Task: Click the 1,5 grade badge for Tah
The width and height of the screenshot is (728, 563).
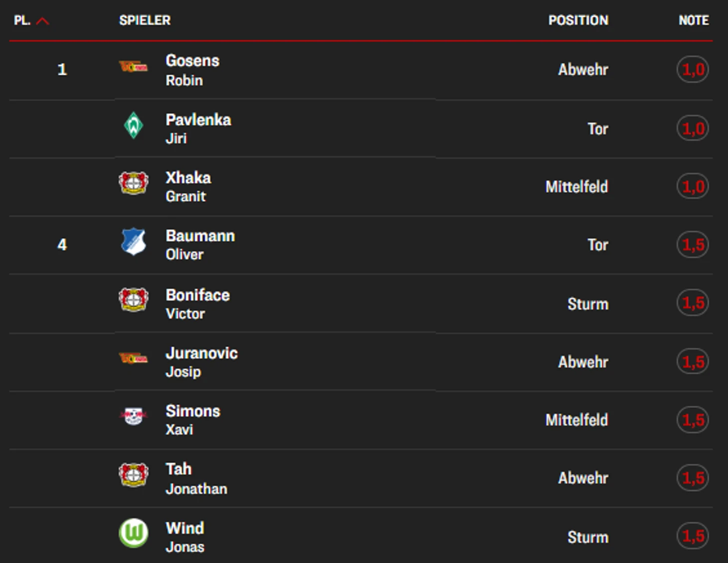Action: [693, 478]
